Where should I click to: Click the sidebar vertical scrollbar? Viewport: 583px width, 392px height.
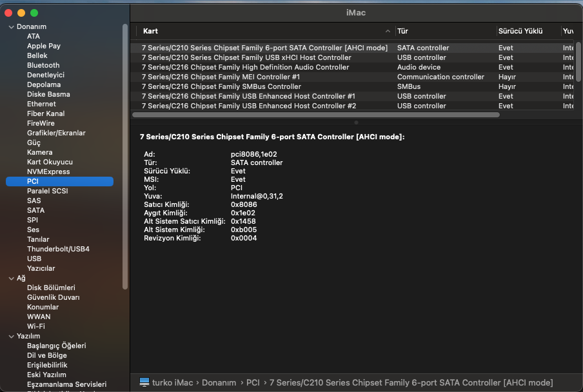(125, 129)
